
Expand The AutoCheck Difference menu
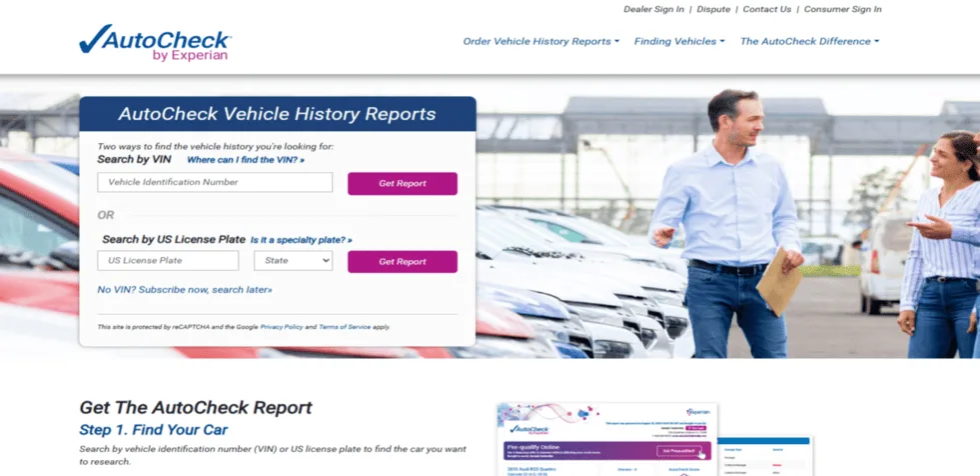tap(809, 41)
